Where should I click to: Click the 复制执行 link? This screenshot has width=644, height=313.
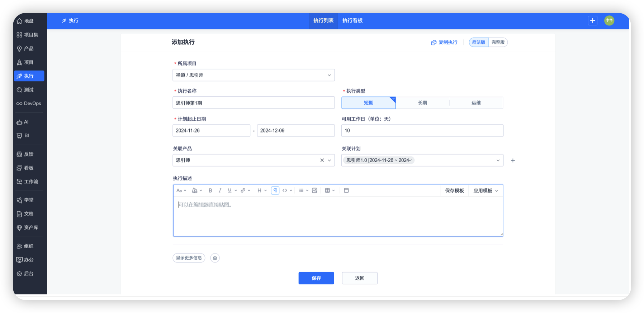point(444,42)
